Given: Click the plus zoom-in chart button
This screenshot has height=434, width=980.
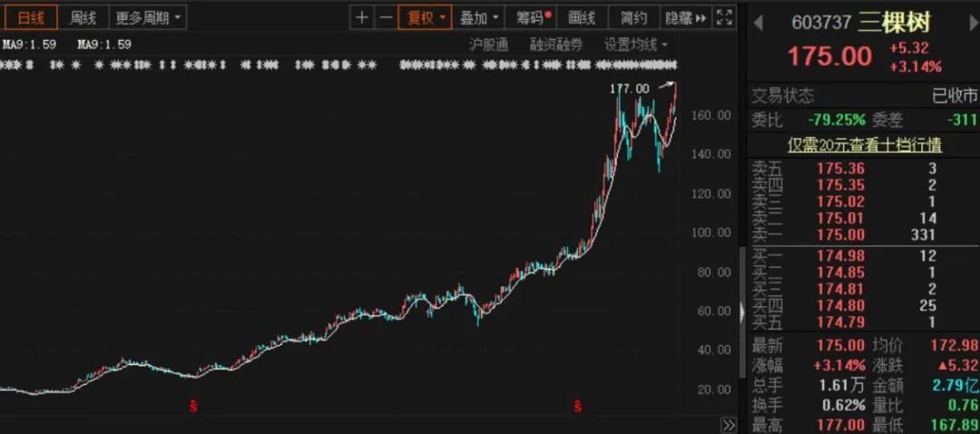Looking at the screenshot, I should [x=361, y=18].
